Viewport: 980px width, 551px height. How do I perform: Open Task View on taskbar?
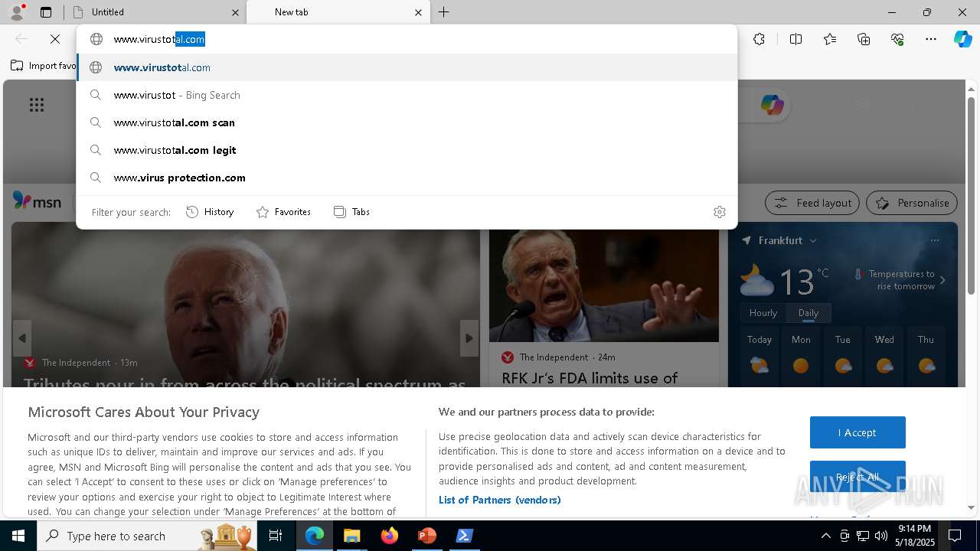click(x=276, y=536)
